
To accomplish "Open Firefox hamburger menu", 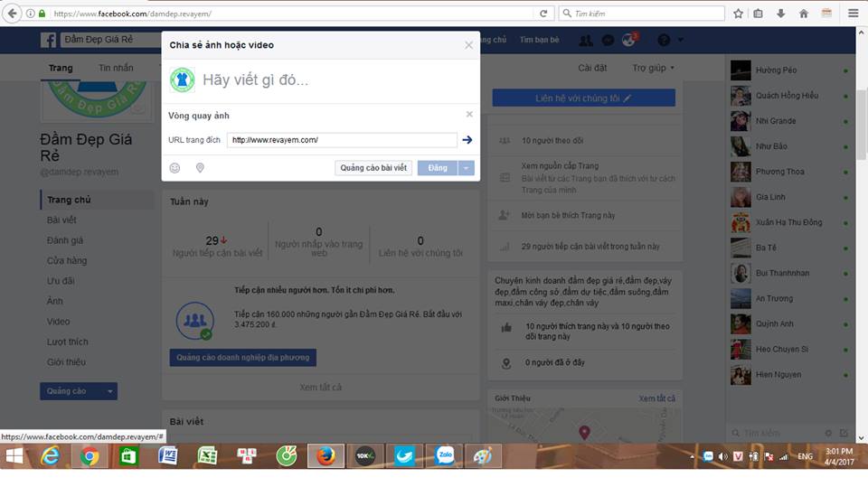I will tap(853, 14).
